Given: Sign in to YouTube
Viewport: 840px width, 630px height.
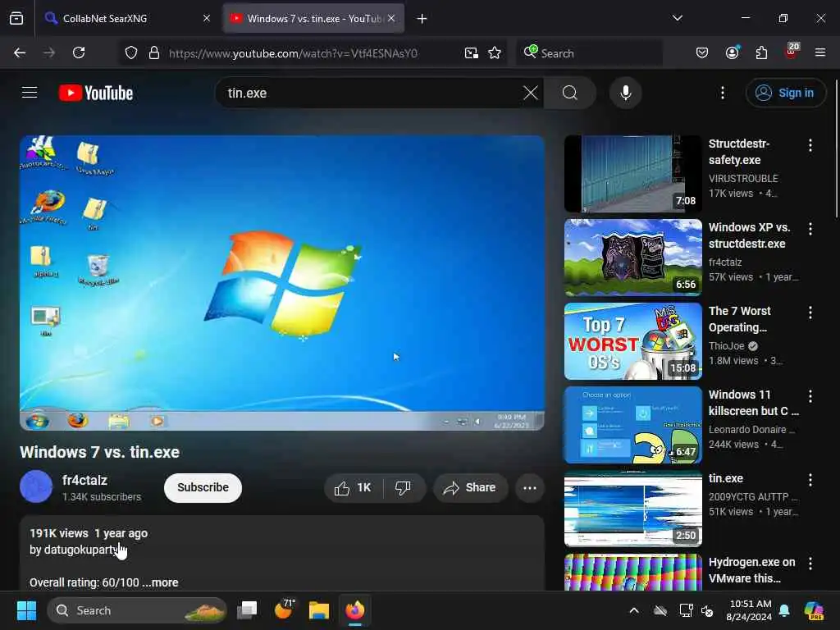Looking at the screenshot, I should pos(785,93).
